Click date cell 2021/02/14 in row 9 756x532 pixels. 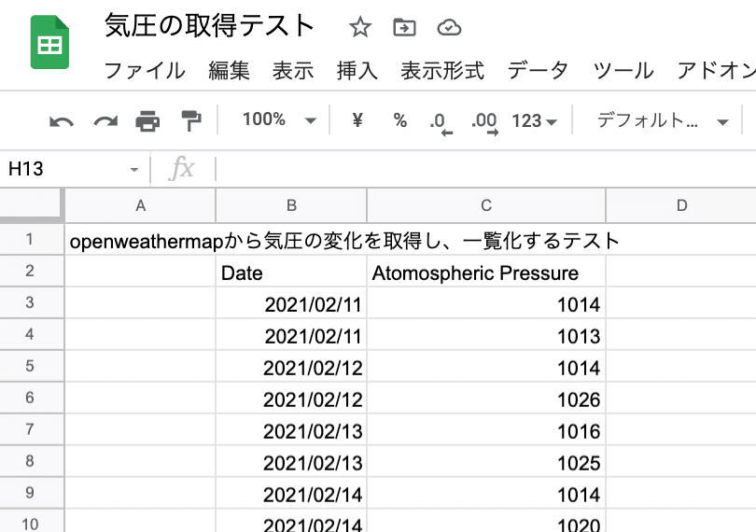[291, 494]
